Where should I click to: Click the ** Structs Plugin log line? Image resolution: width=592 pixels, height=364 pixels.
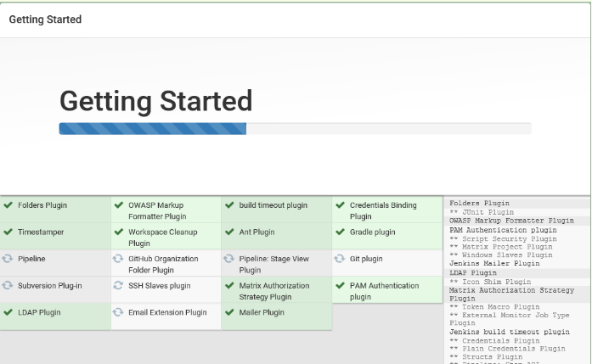tap(486, 357)
